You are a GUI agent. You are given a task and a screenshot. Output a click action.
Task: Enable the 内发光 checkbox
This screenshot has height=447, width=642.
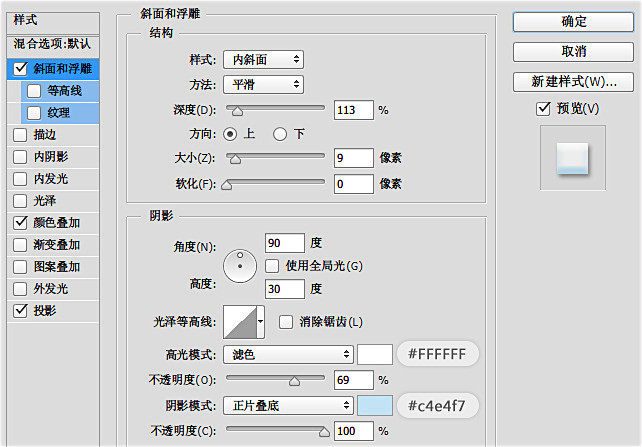click(20, 179)
